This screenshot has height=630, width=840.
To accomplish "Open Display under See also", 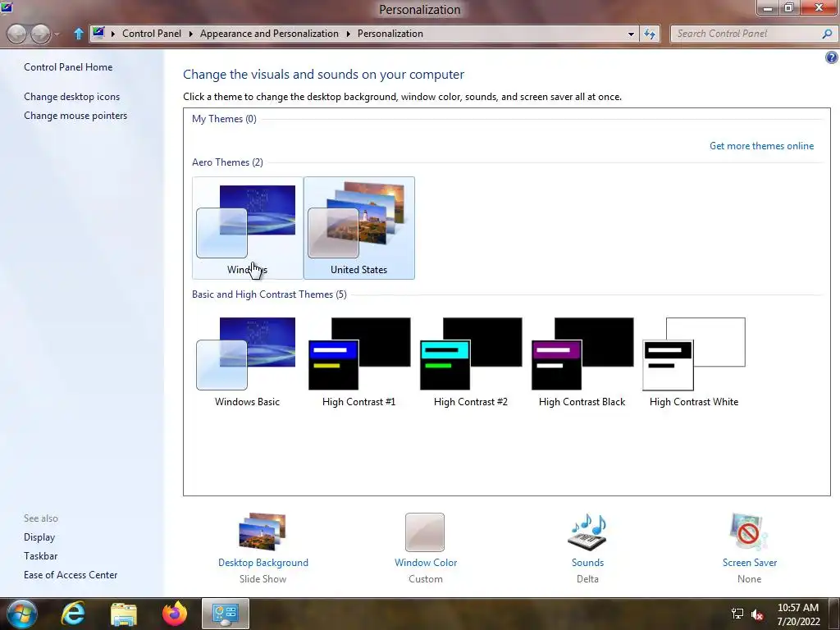I will (39, 536).
